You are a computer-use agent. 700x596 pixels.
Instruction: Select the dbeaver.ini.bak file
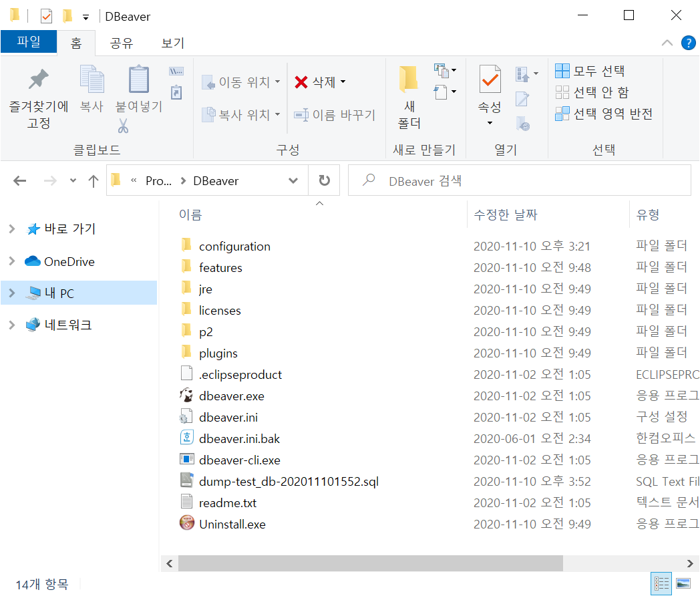click(239, 439)
